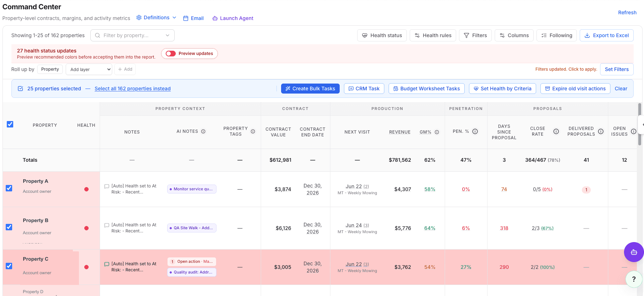Click the Create Bulk Tasks button
Viewport: 644px width, 296px height.
pos(310,89)
